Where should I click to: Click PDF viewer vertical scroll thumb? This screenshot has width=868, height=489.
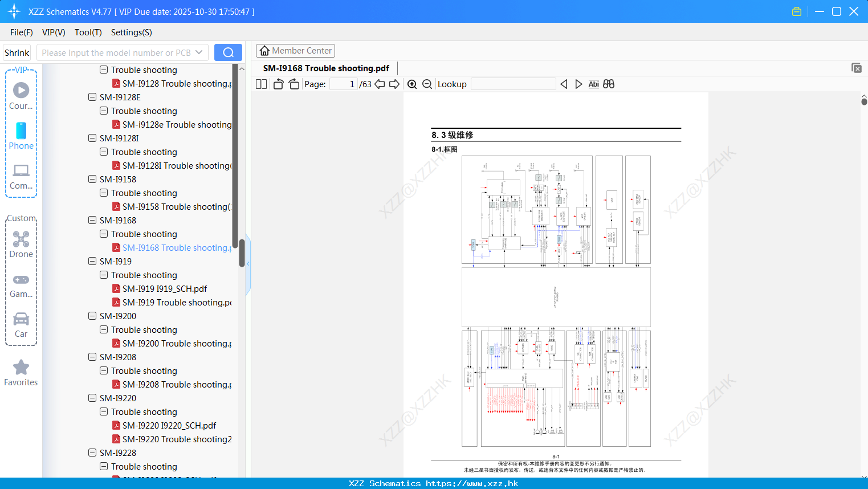(864, 101)
